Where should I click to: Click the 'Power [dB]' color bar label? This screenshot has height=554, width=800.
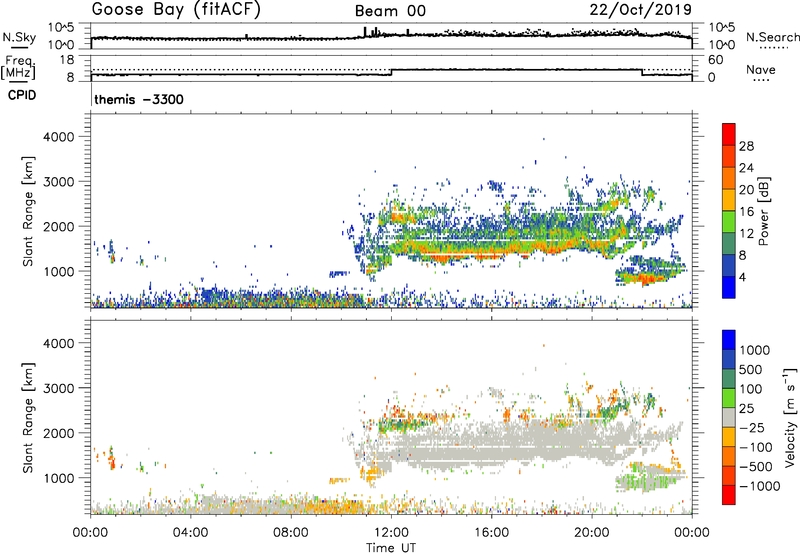763,211
